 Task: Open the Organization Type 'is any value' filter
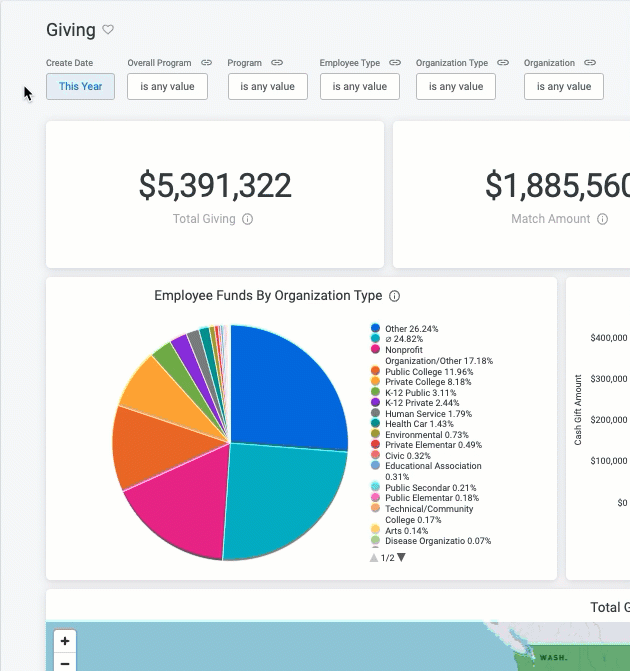[456, 86]
